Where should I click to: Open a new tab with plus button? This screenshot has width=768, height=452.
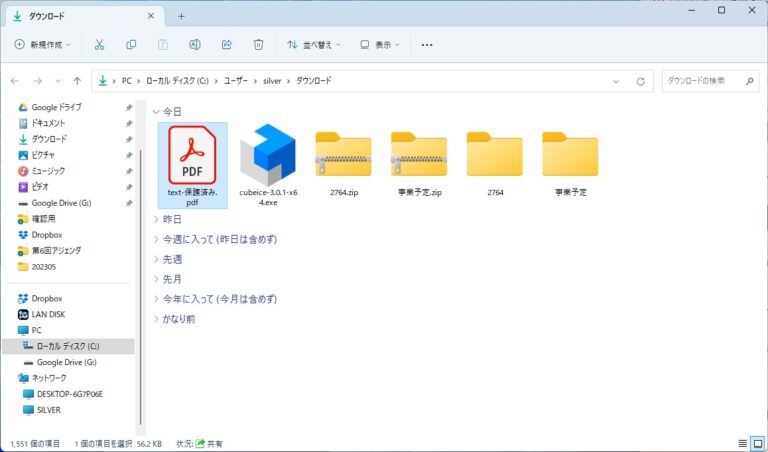click(181, 16)
